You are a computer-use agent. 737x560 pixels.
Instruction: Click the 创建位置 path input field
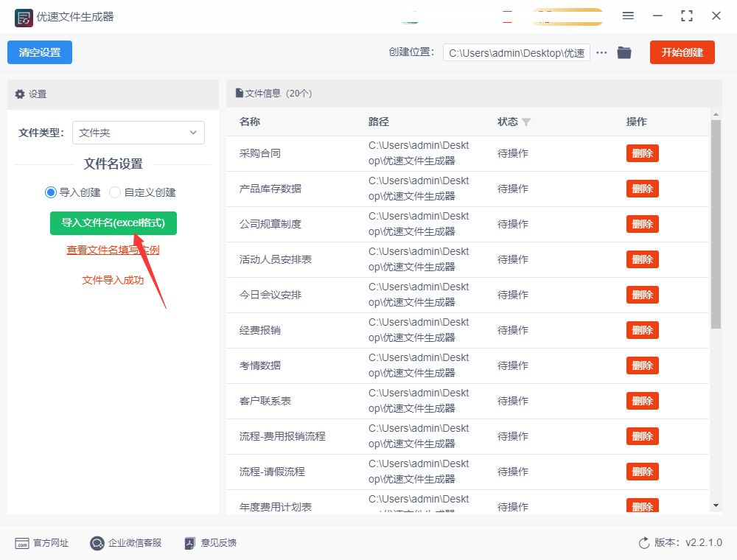516,52
